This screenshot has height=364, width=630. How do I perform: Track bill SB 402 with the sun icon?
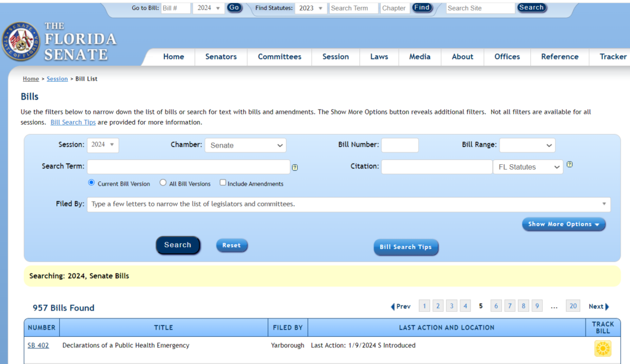(x=603, y=349)
